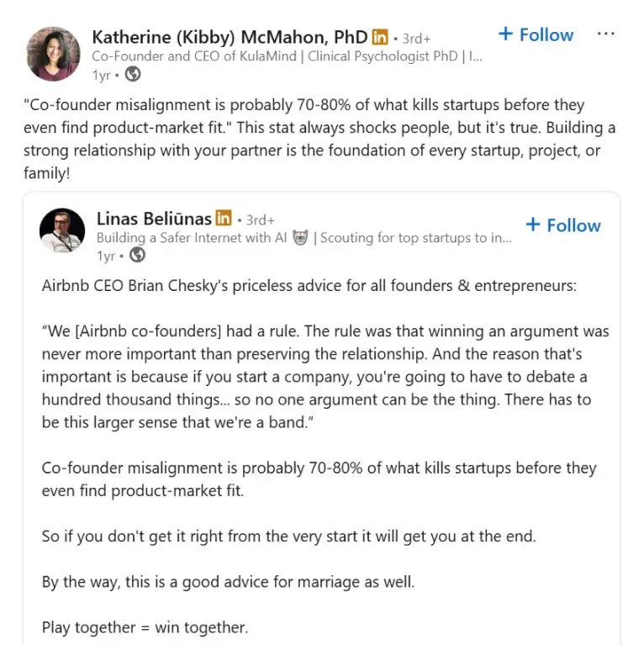The image size is (644, 661).
Task: Follow Linas Beliūnas
Action: [562, 225]
